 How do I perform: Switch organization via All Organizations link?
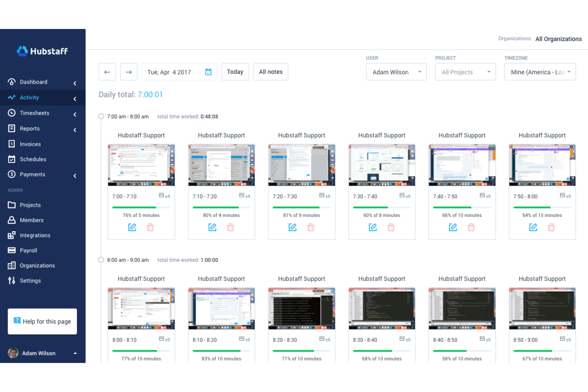[x=559, y=39]
